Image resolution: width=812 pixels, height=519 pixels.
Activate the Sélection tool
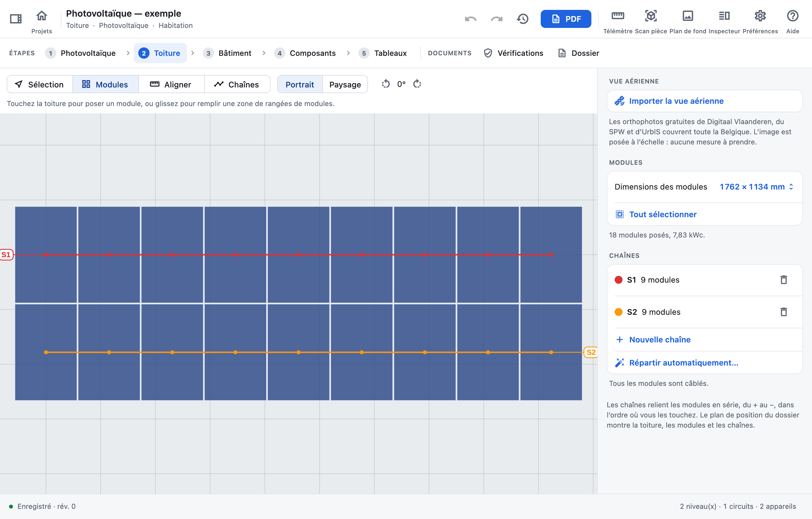pyautogui.click(x=40, y=84)
